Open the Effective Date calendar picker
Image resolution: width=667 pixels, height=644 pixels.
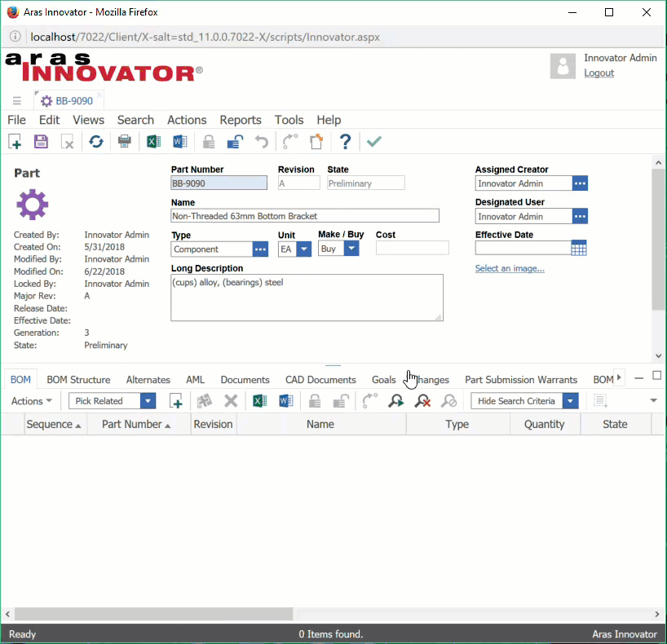(579, 249)
